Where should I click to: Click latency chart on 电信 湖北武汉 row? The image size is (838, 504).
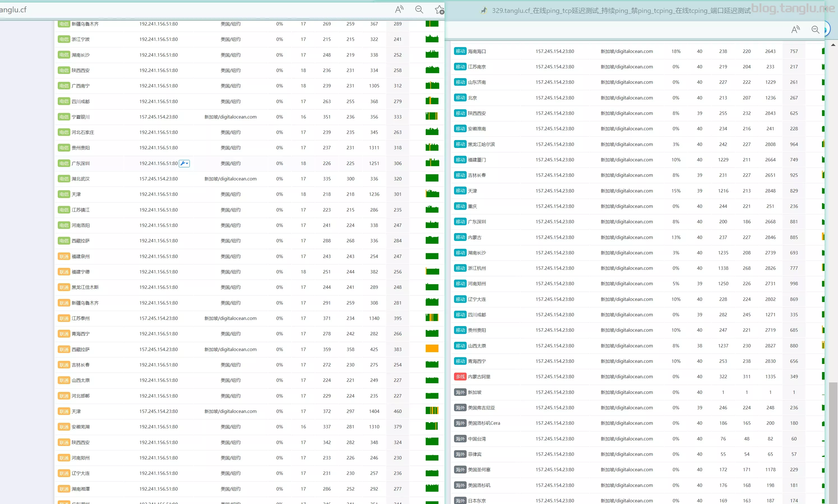click(x=432, y=178)
